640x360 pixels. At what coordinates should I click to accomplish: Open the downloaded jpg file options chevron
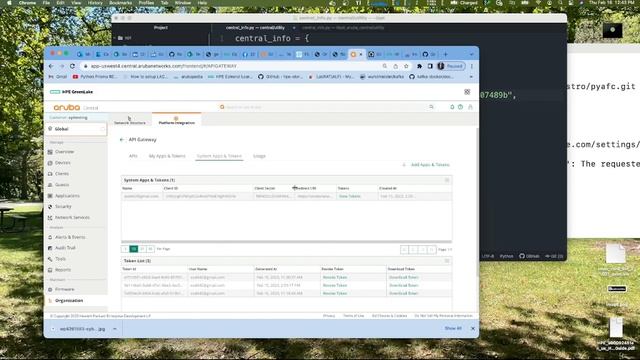click(x=115, y=329)
